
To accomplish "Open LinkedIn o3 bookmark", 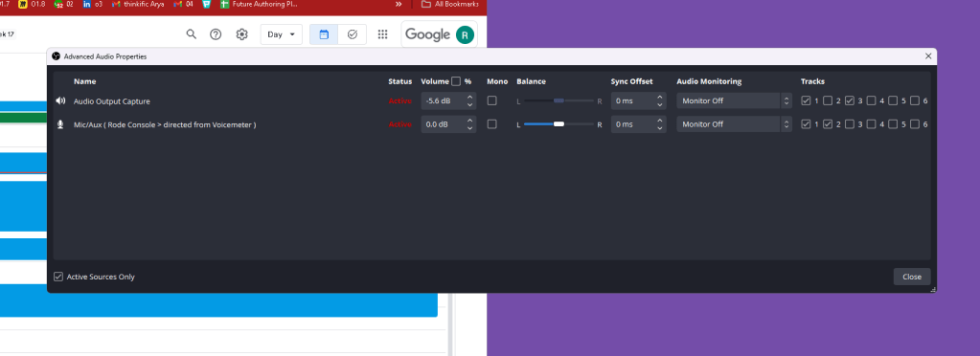I will click(x=93, y=4).
